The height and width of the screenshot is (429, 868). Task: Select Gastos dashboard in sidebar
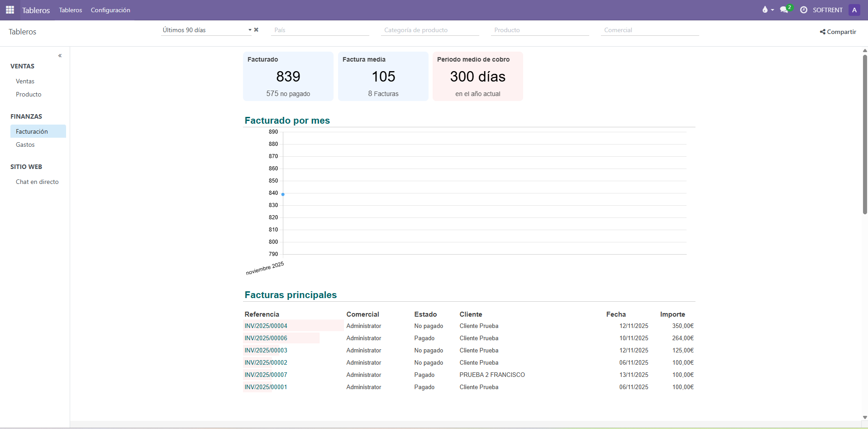coord(25,145)
